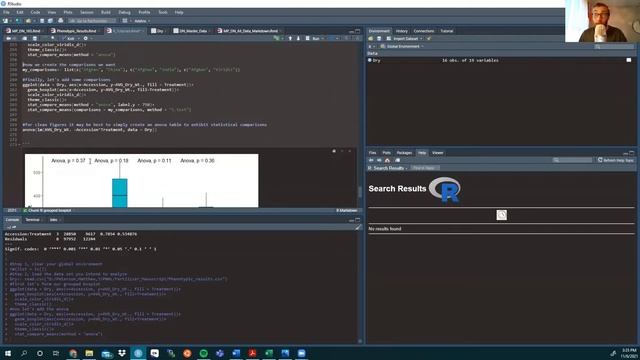Expand the Dry data object
Screen dimensions: 640x360
[370, 60]
